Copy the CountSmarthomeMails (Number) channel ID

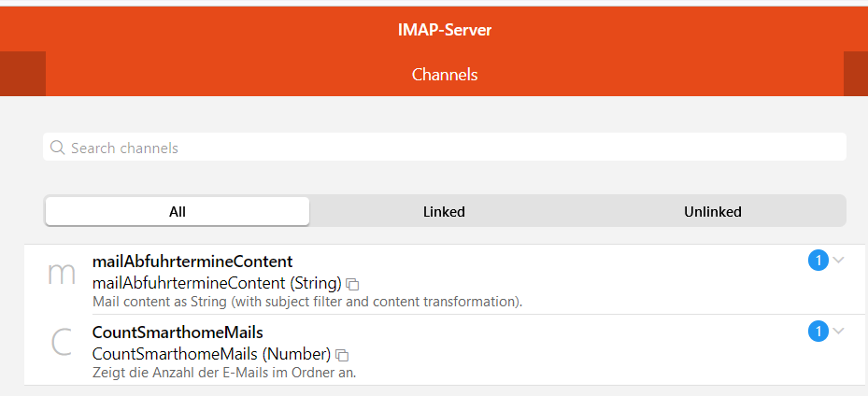(342, 355)
